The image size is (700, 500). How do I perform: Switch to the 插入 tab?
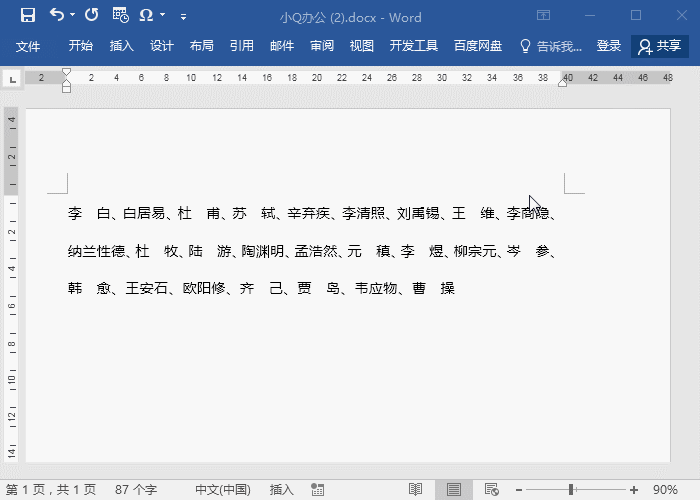click(x=121, y=46)
